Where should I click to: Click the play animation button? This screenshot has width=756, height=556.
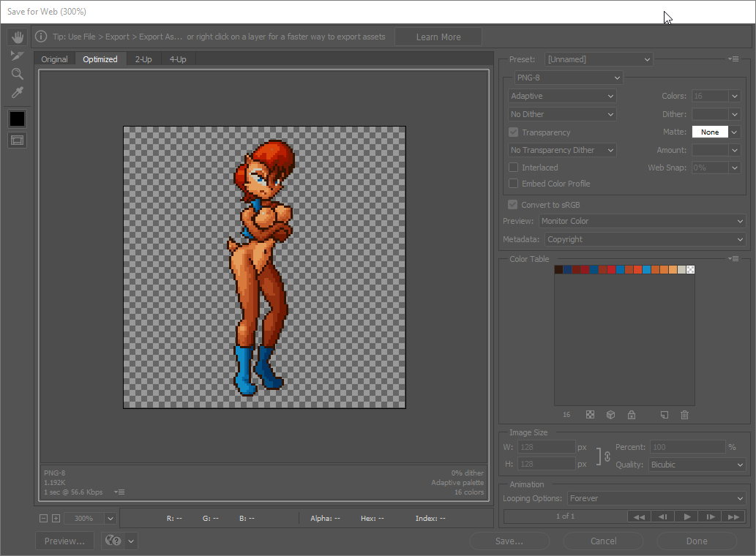pyautogui.click(x=686, y=516)
